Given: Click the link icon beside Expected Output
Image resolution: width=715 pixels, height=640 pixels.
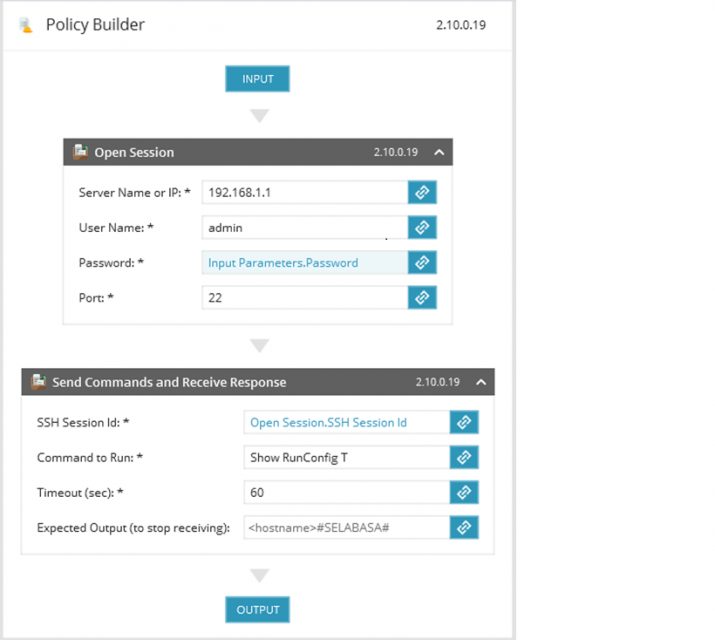Looking at the screenshot, I should pyautogui.click(x=464, y=527).
